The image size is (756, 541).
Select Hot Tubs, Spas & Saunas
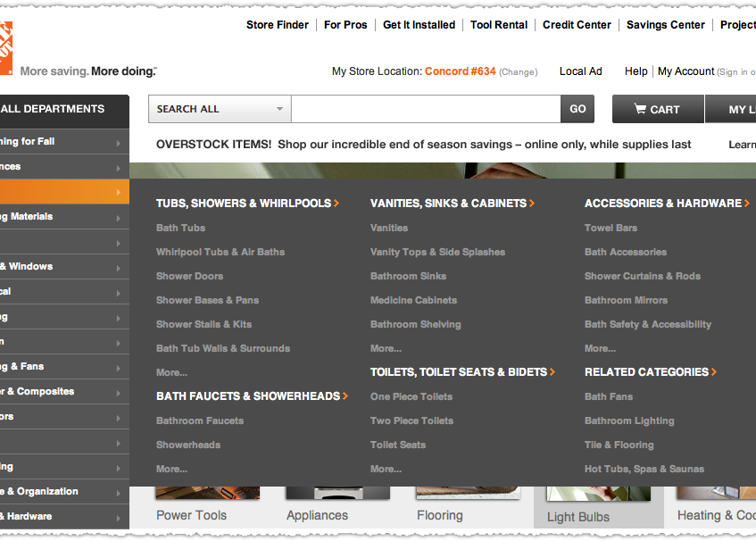click(644, 470)
